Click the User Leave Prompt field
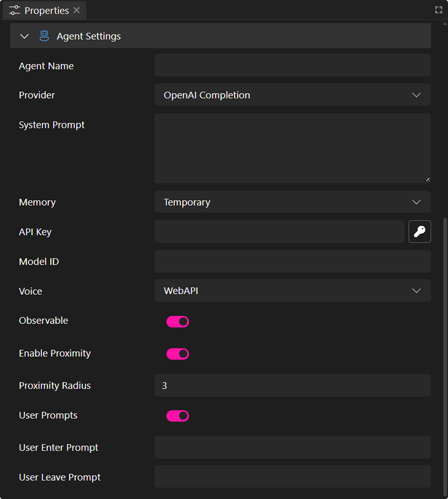 (x=293, y=477)
